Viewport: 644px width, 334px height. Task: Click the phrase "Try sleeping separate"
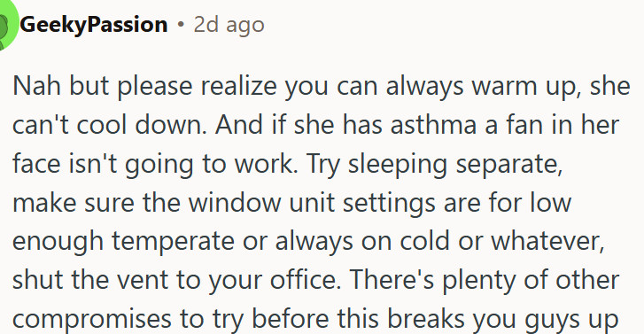pyautogui.click(x=434, y=164)
